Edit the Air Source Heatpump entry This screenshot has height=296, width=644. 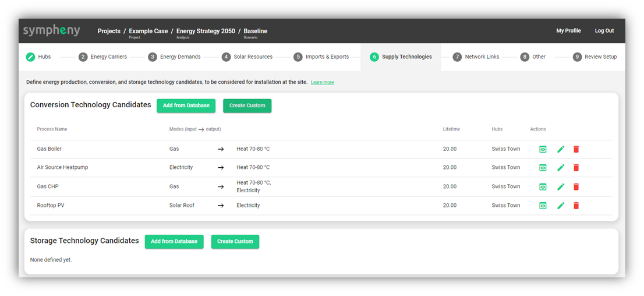pyautogui.click(x=561, y=168)
